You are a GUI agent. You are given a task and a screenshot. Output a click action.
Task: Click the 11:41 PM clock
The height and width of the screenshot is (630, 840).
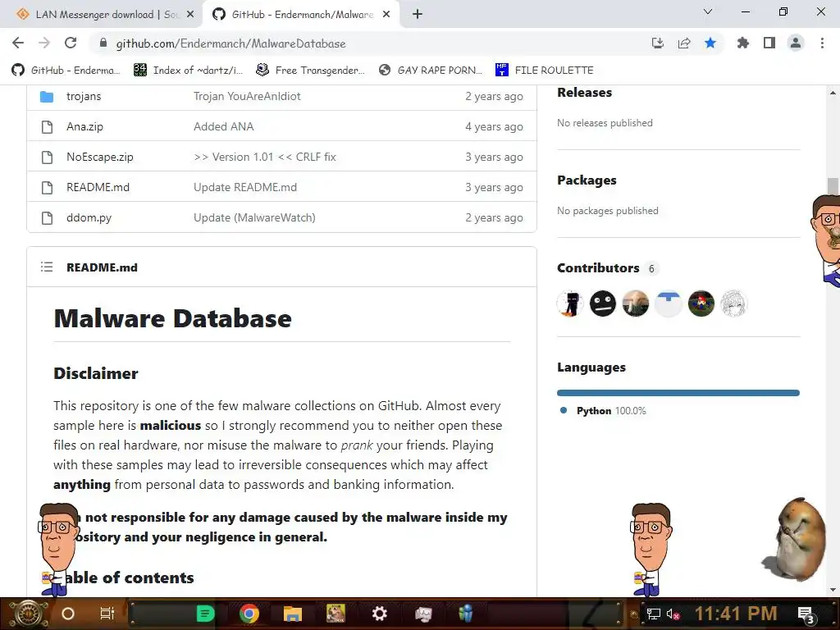click(736, 614)
